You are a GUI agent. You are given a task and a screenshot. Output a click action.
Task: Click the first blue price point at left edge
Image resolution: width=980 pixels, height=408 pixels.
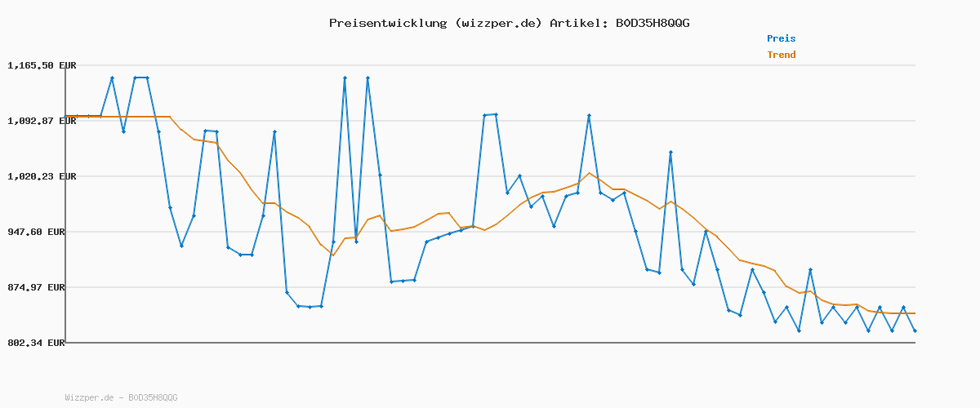[66, 116]
